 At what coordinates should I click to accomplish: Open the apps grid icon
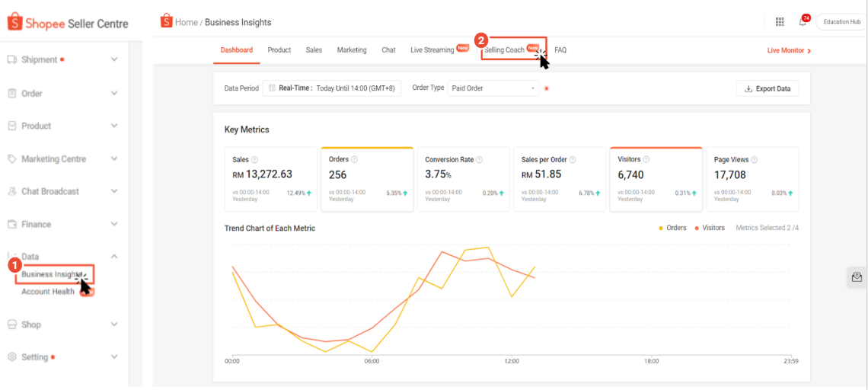point(780,22)
